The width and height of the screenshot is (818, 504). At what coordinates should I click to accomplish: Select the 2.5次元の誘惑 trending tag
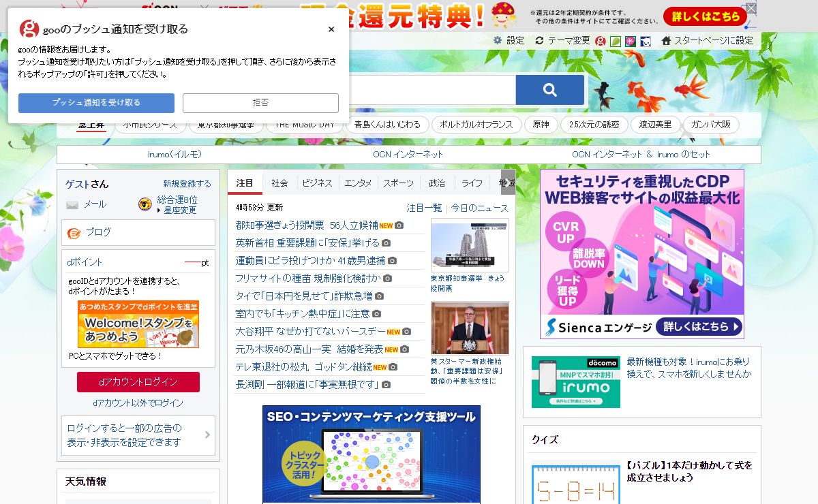[x=594, y=125]
